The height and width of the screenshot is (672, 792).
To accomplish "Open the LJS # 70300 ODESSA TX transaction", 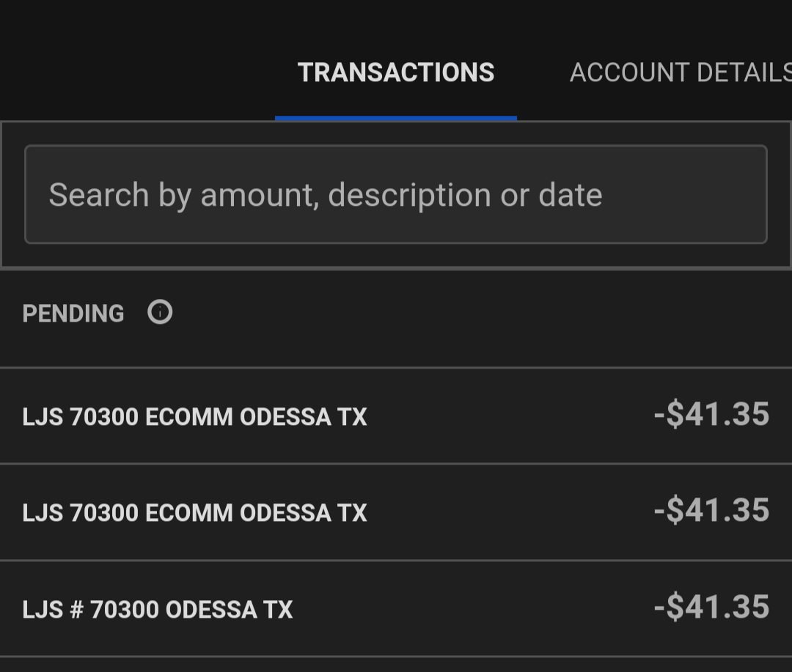I will [158, 610].
